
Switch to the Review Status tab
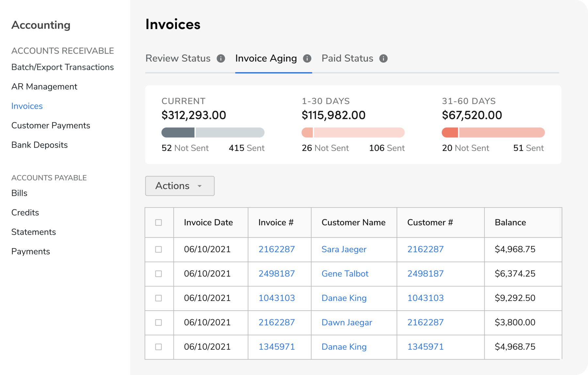tap(178, 58)
